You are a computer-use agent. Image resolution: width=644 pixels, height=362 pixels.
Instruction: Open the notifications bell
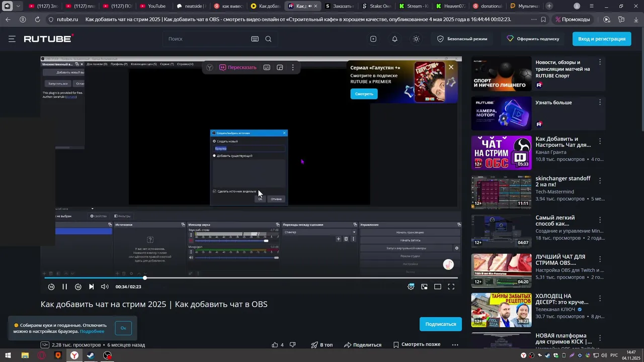click(395, 39)
